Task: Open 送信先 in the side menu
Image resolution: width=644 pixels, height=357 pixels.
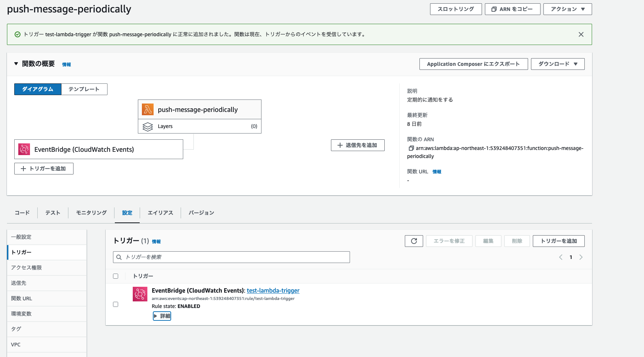Action: click(x=47, y=283)
